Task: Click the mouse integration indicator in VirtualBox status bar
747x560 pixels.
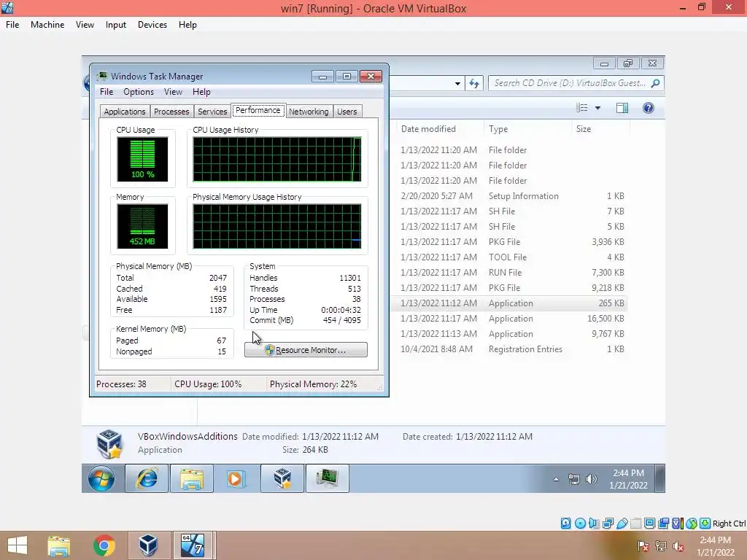Action: (692, 524)
